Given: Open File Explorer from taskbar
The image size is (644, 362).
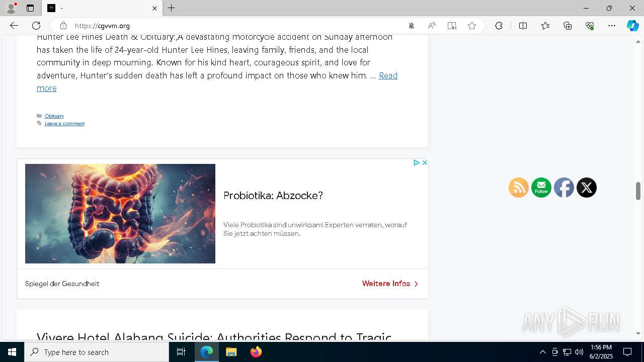Looking at the screenshot, I should coord(231,352).
